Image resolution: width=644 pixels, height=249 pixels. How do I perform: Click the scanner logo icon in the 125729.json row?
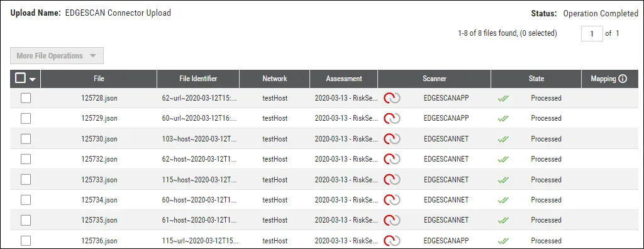coord(392,118)
